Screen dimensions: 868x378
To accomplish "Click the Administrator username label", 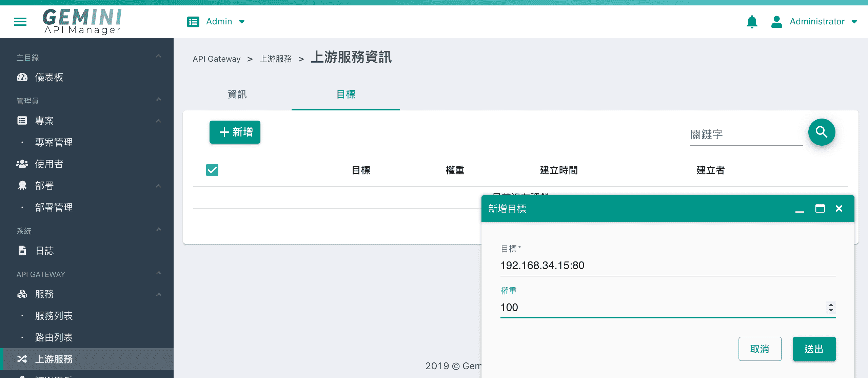I will (x=817, y=22).
